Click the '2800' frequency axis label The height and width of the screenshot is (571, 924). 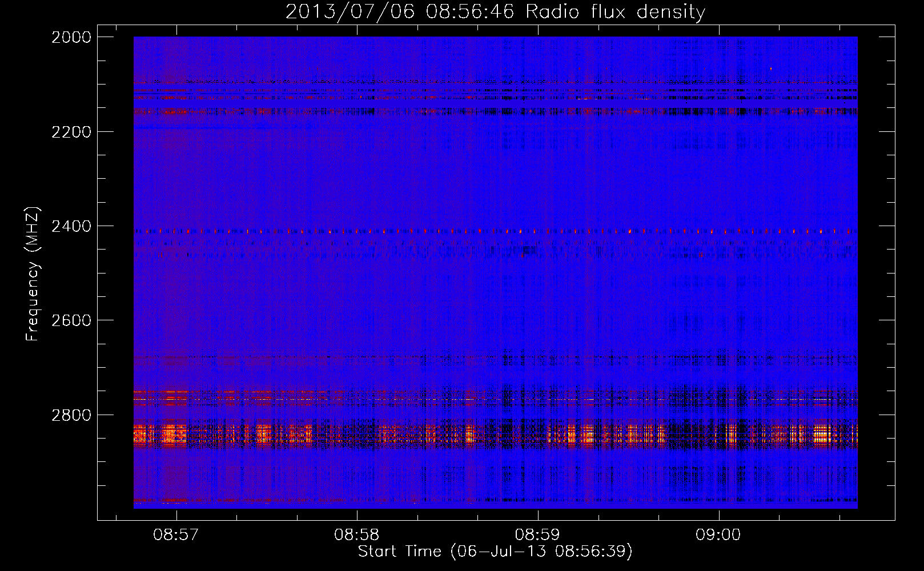coord(71,415)
